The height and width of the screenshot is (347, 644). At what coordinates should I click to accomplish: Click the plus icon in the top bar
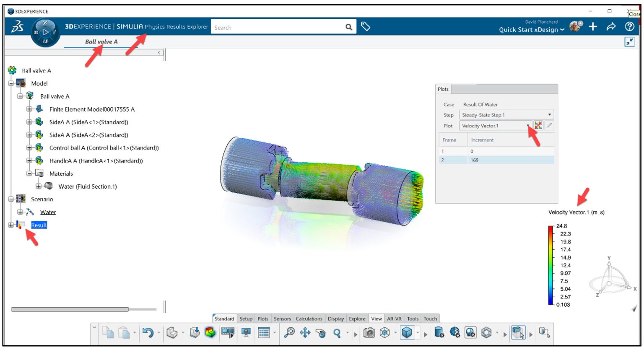(593, 26)
